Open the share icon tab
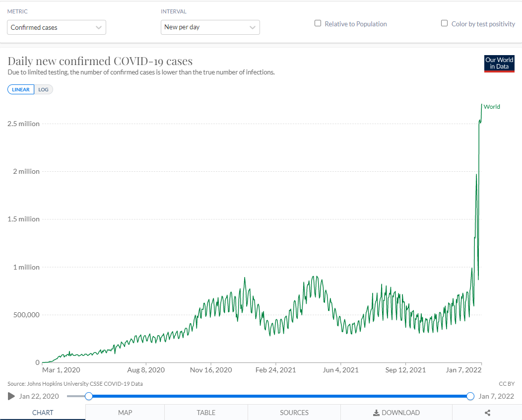The height and width of the screenshot is (420, 522). coord(487,413)
